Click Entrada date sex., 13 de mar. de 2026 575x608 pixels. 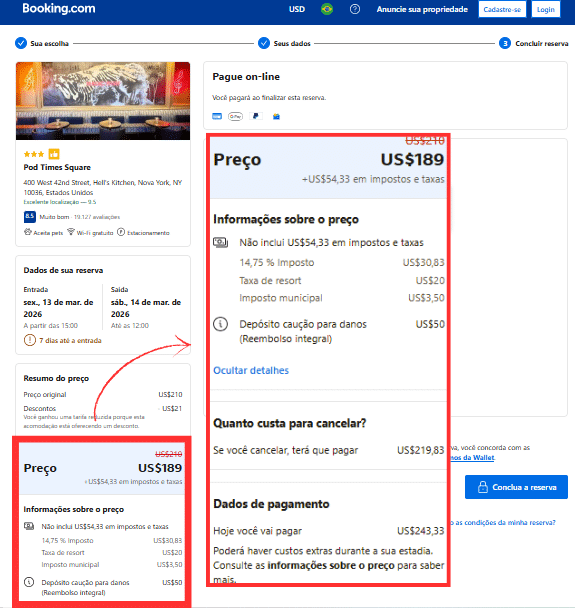point(58,308)
